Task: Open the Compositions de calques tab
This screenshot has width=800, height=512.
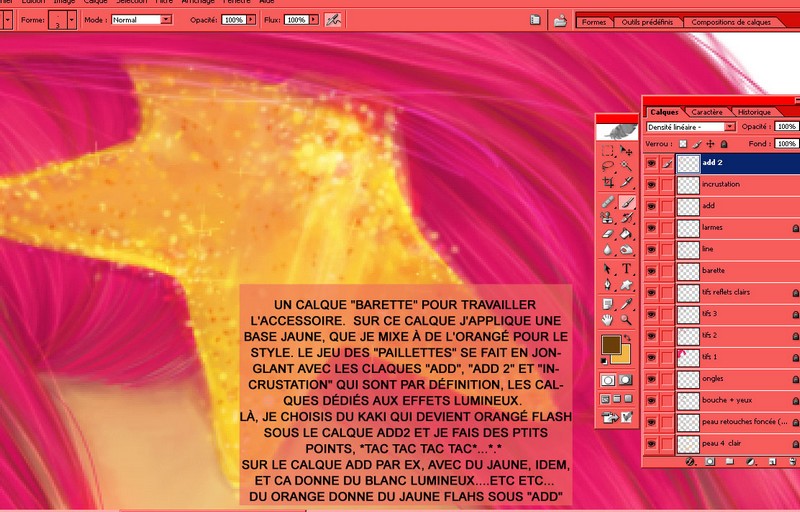Action: tap(731, 22)
